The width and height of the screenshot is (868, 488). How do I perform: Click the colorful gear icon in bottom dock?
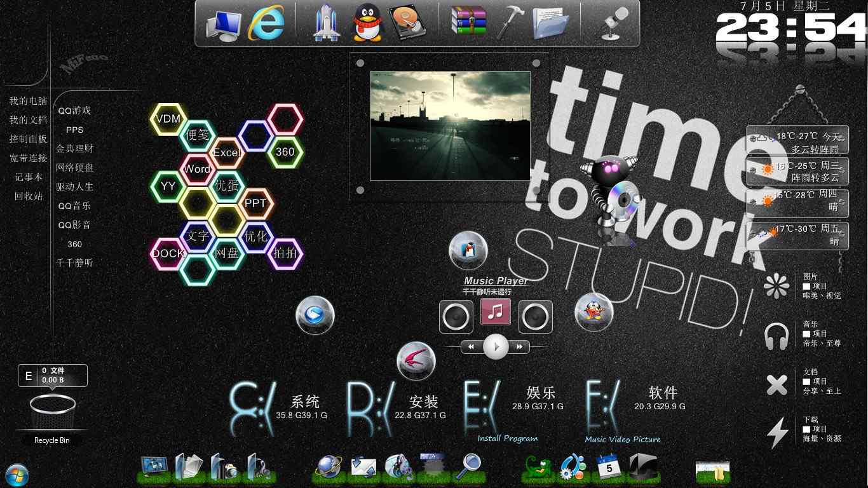tap(573, 468)
